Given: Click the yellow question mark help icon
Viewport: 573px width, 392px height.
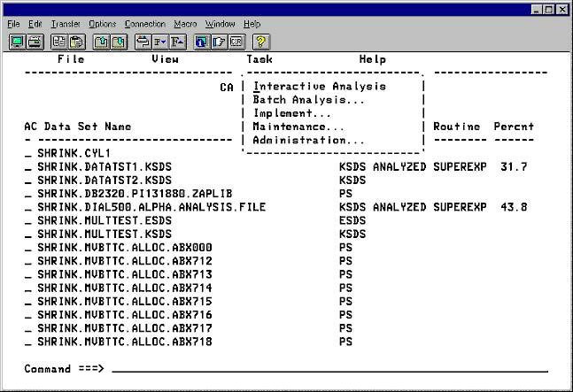Looking at the screenshot, I should tap(260, 42).
